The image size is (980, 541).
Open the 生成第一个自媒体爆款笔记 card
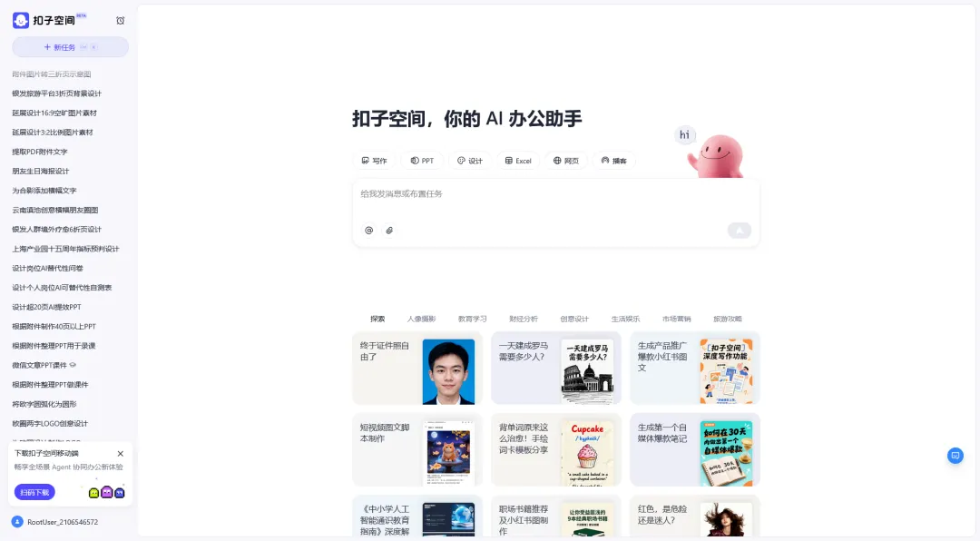pyautogui.click(x=695, y=449)
